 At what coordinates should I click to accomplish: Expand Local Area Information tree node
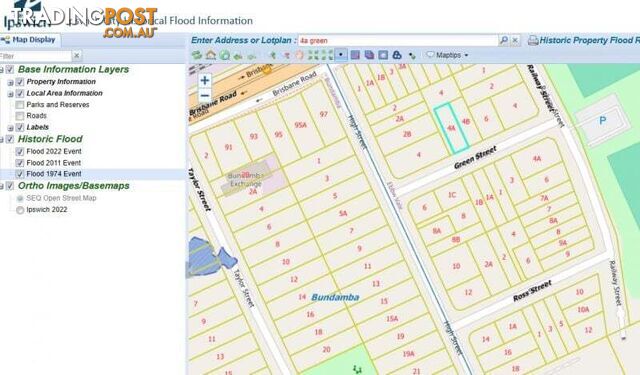tap(10, 94)
